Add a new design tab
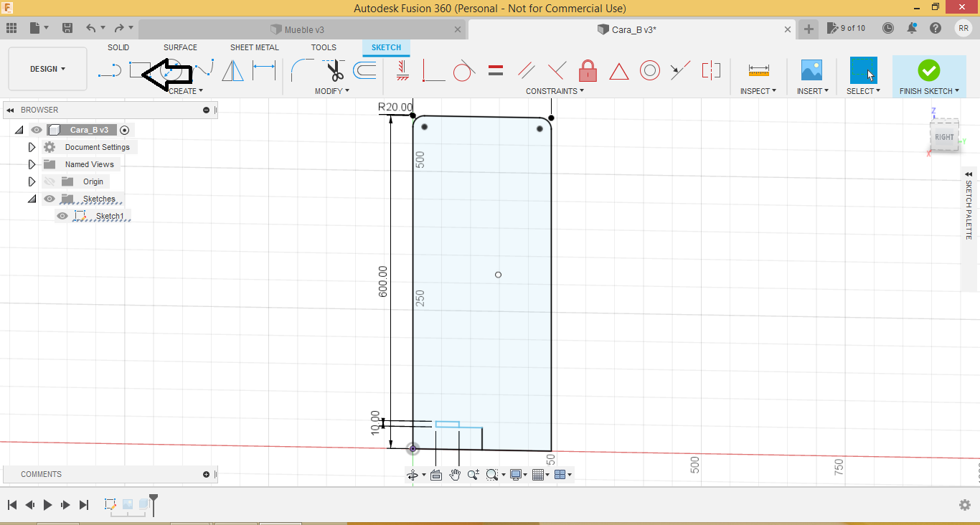The image size is (980, 525). pos(809,29)
